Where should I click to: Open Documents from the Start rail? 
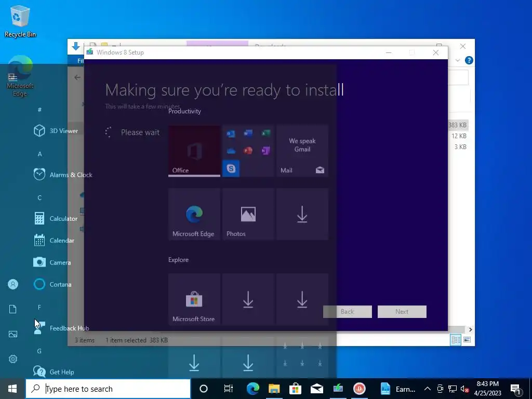point(13,309)
